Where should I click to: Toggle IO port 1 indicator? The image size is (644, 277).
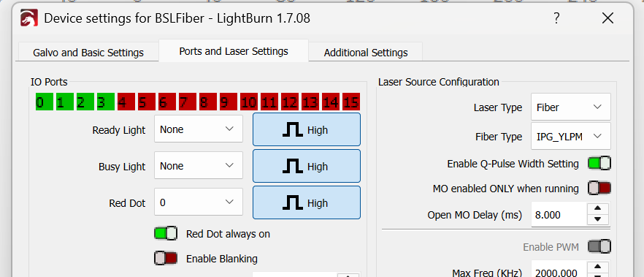[65, 102]
